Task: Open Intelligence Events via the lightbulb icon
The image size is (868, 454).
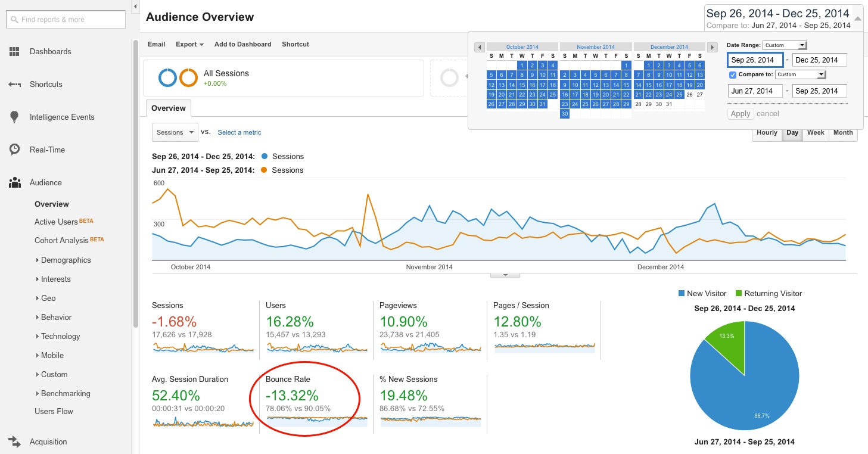Action: click(x=14, y=117)
